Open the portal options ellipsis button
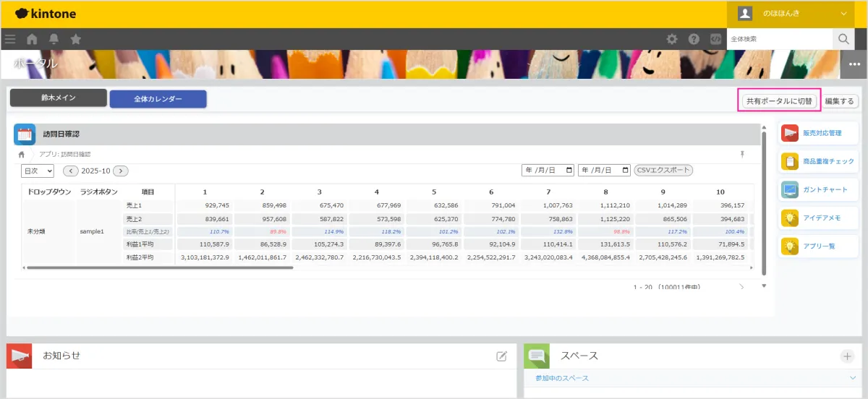 854,64
